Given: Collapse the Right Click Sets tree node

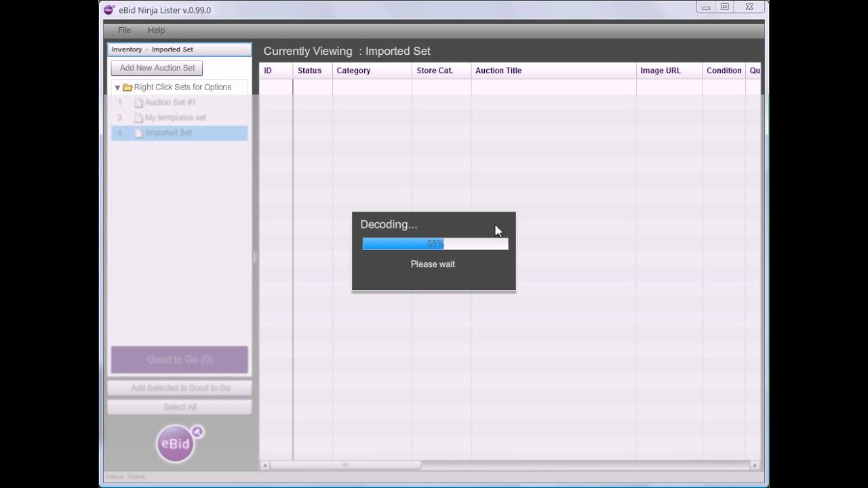Looking at the screenshot, I should 117,87.
